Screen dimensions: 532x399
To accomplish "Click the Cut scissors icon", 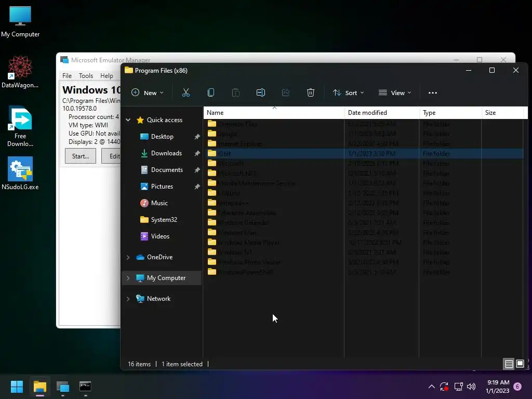I will pyautogui.click(x=186, y=92).
